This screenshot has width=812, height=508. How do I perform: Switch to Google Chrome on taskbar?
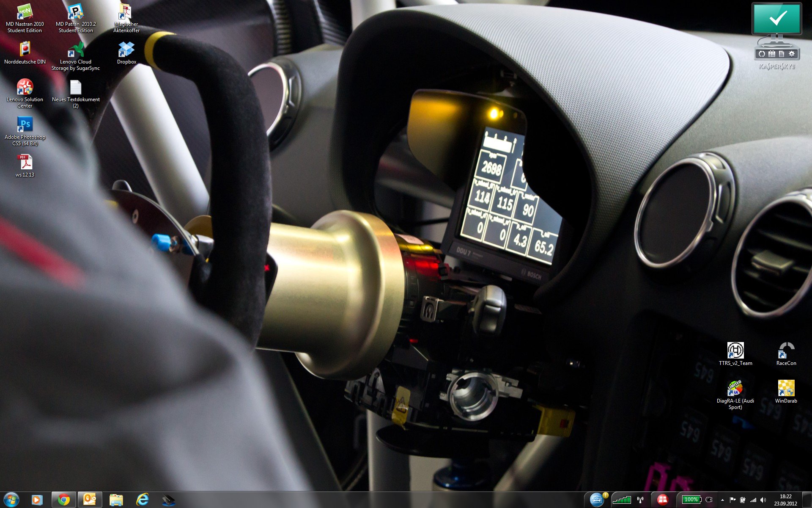click(64, 500)
